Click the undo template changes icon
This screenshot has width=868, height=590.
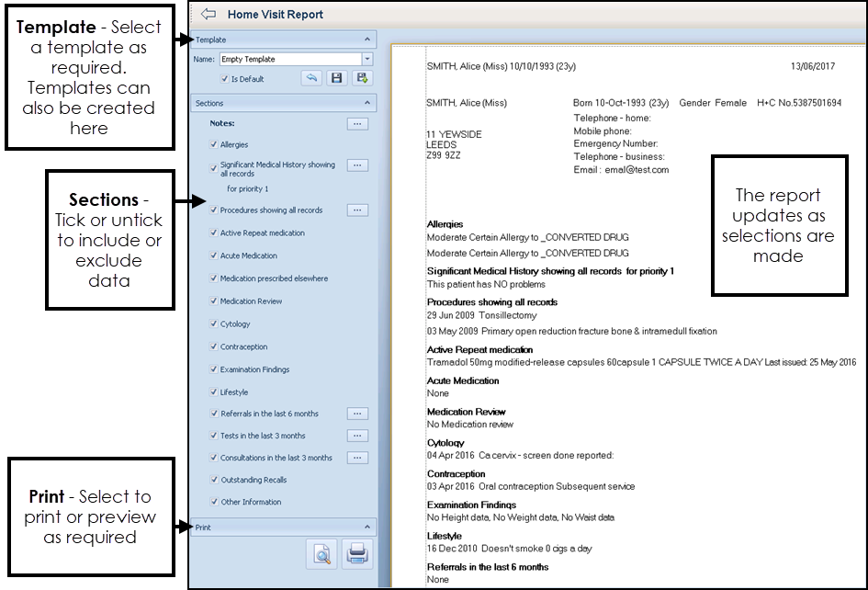(x=312, y=79)
